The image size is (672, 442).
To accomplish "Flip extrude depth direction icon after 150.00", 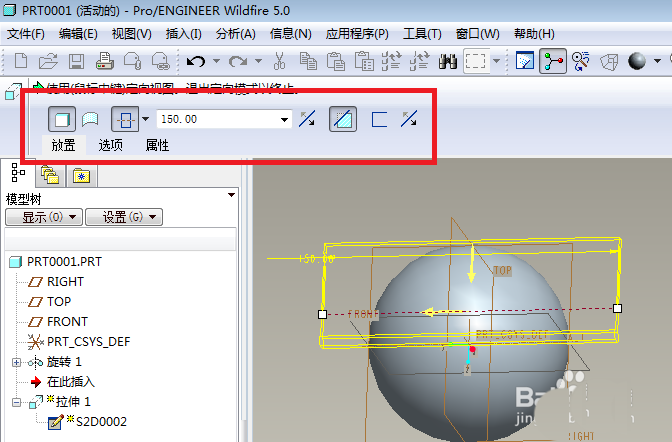I will click(x=307, y=119).
